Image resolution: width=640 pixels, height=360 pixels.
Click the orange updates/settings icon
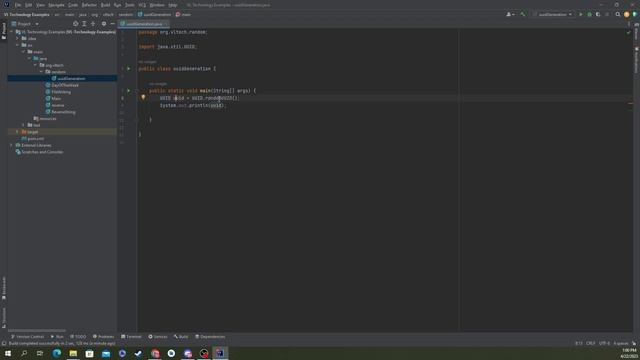(627, 15)
